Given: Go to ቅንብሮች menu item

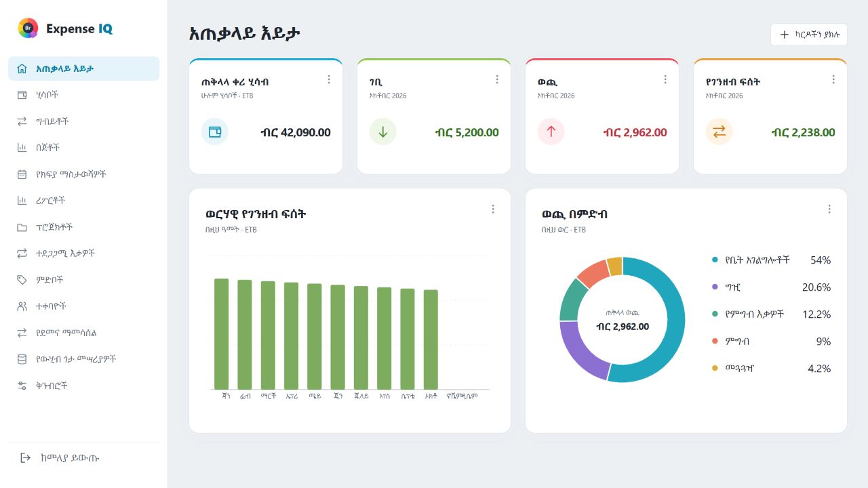Looking at the screenshot, I should point(83,386).
